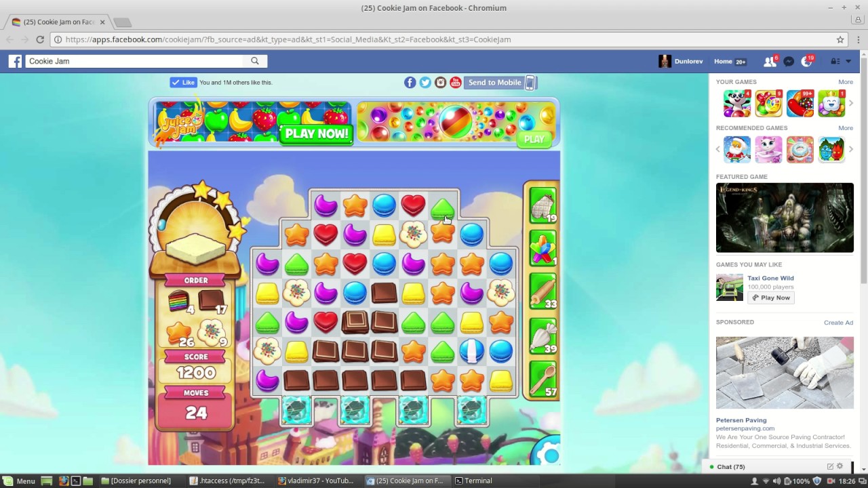
Task: Show next Recommended Games with right arrow
Action: pos(851,149)
